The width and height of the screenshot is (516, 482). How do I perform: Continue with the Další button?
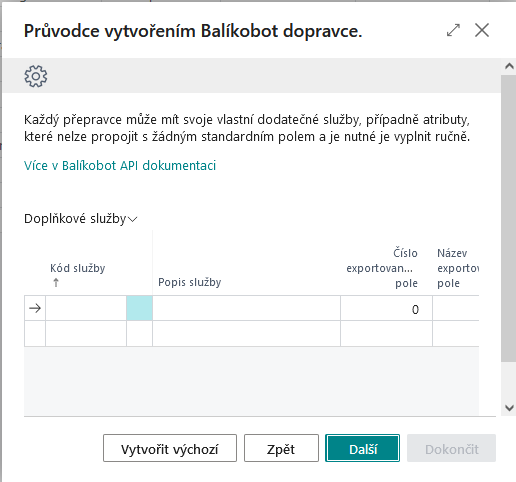pyautogui.click(x=363, y=448)
